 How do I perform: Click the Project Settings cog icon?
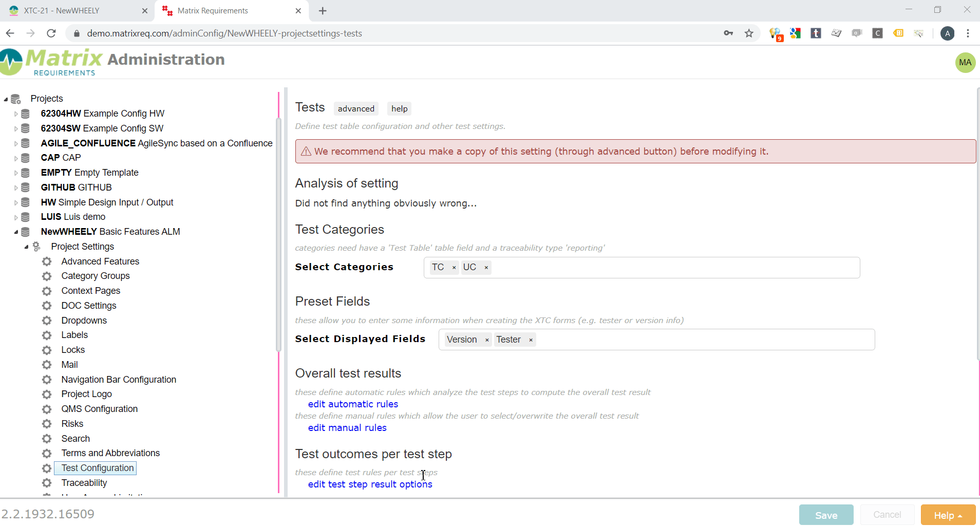pyautogui.click(x=36, y=247)
